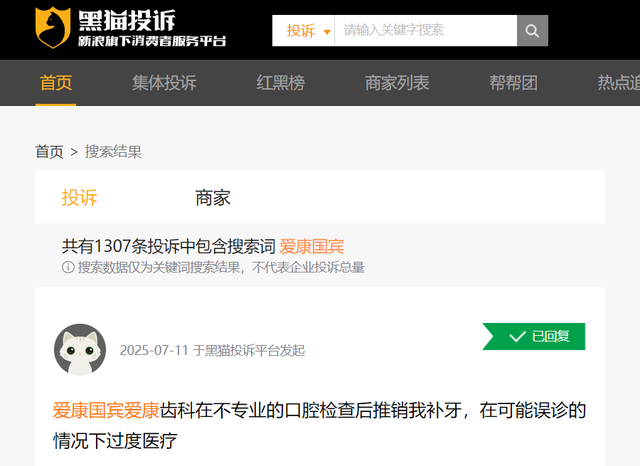Click the highlighted 爱康国宾 search term

pyautogui.click(x=312, y=246)
